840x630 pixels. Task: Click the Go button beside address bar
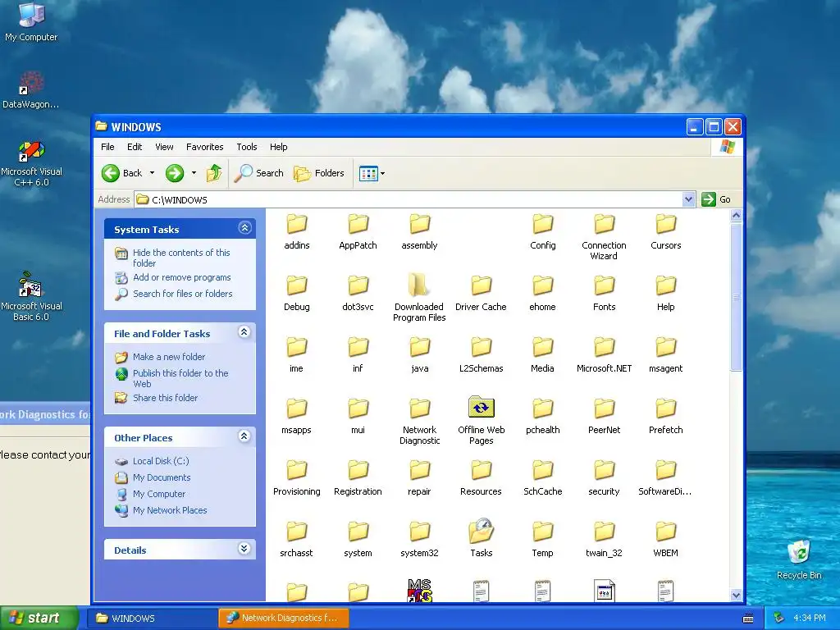(x=716, y=199)
